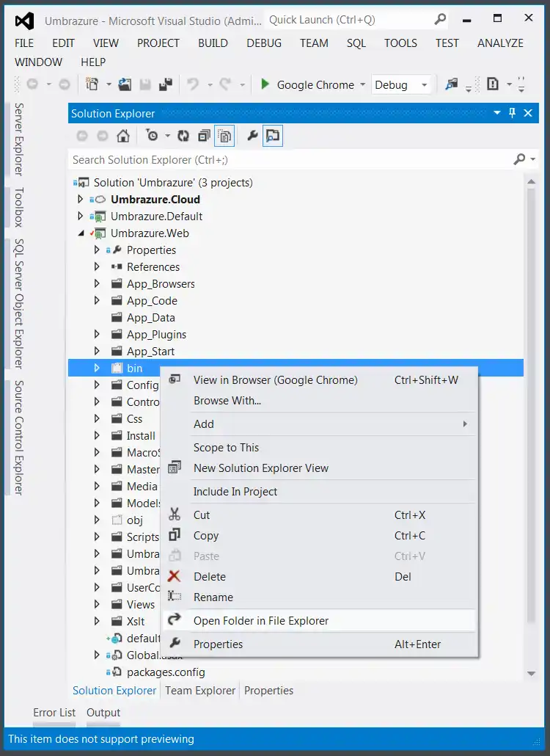Click the Undo toolbar icon
550x756 pixels.
tap(193, 84)
